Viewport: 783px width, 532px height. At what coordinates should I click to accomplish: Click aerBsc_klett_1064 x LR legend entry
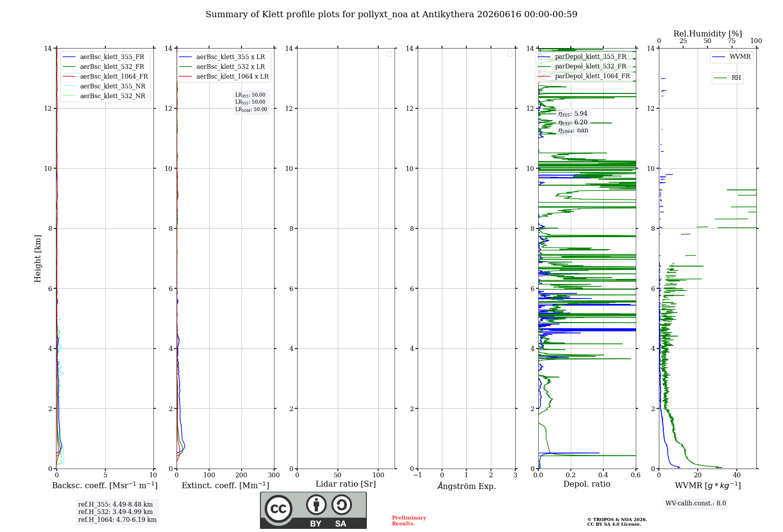point(224,77)
